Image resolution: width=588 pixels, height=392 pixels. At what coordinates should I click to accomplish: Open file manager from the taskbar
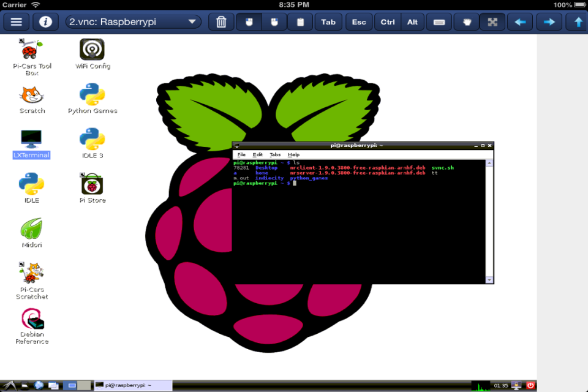(x=24, y=385)
